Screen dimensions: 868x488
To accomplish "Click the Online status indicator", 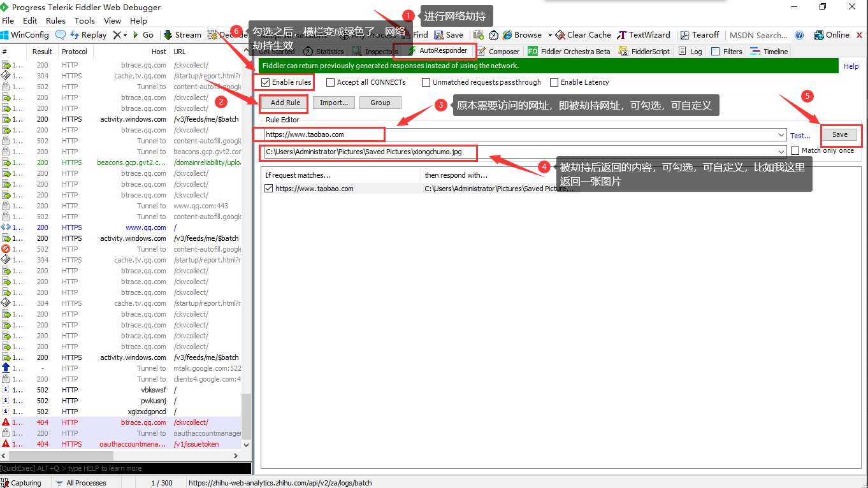I will [x=831, y=35].
